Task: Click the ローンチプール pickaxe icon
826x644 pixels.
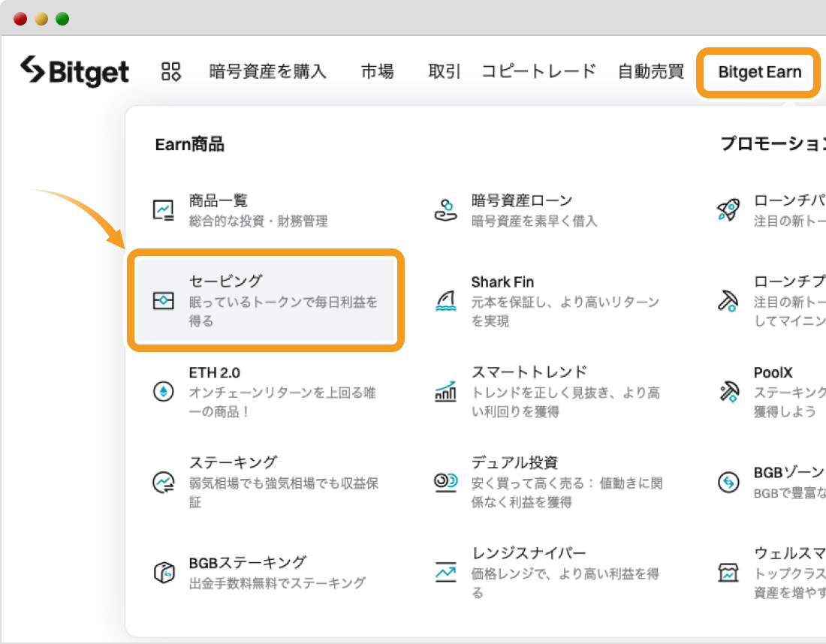Action: click(x=728, y=301)
